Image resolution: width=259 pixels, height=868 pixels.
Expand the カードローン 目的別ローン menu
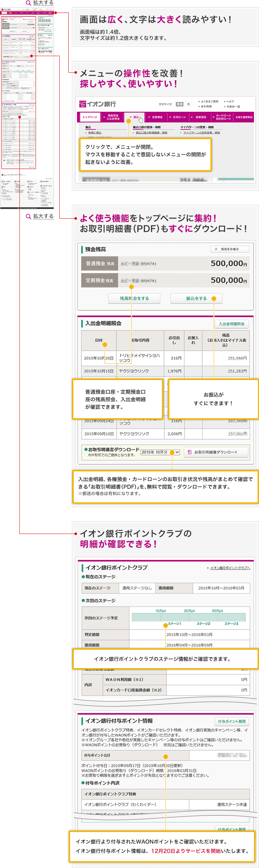pyautogui.click(x=222, y=117)
